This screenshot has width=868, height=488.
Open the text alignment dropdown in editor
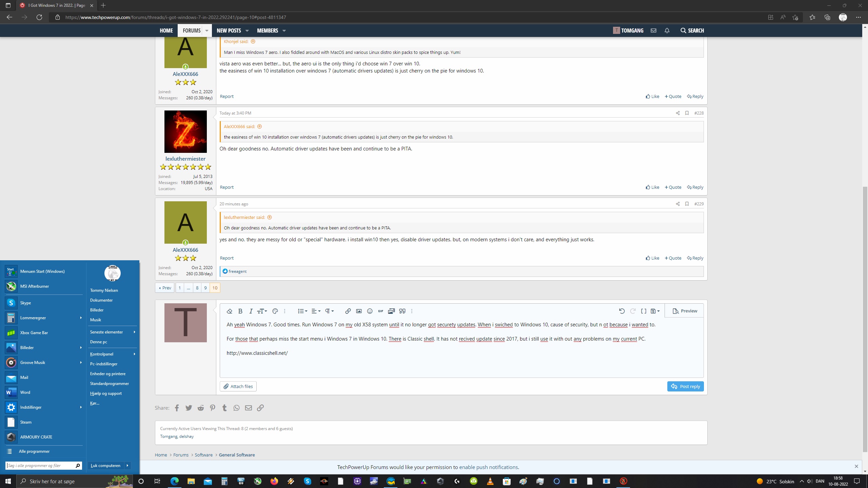point(316,311)
